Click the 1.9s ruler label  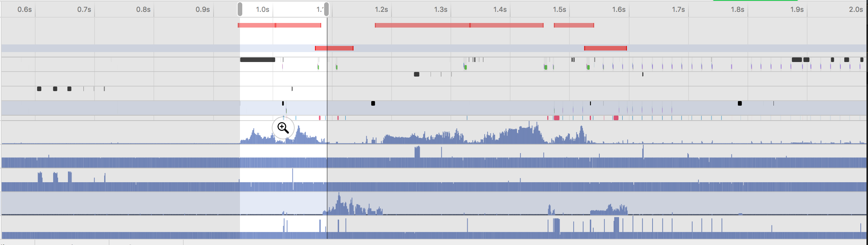pyautogui.click(x=797, y=10)
